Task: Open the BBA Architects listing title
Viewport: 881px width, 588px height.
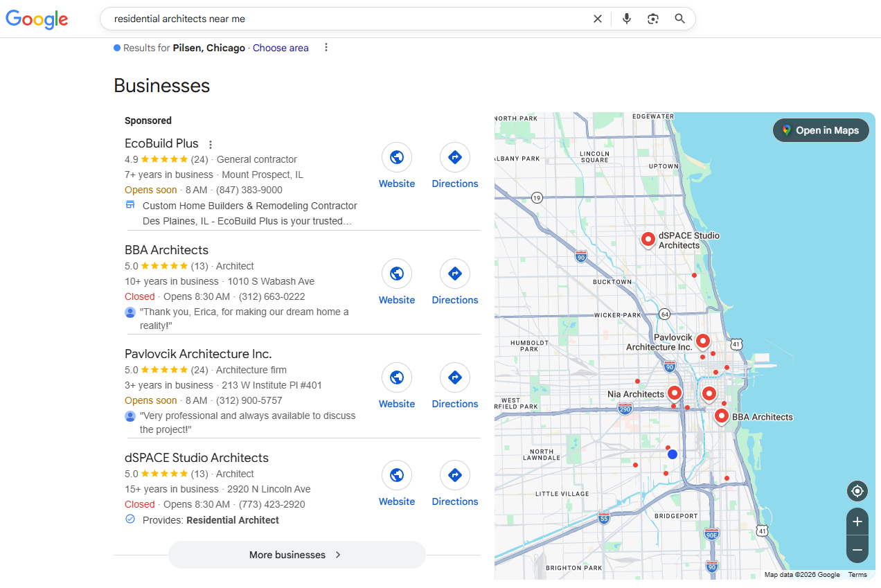Action: pyautogui.click(x=166, y=250)
